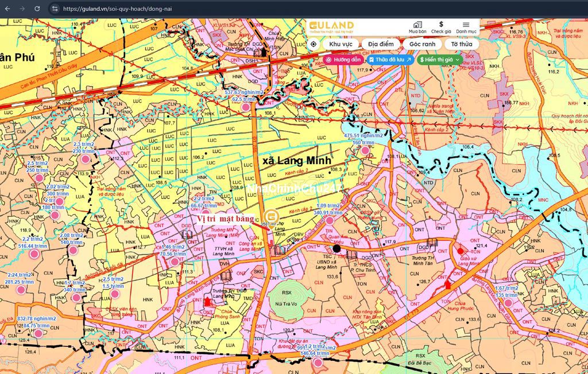The height and width of the screenshot is (374, 588).
Task: Select the Địa điểm filter
Action: [x=381, y=44]
